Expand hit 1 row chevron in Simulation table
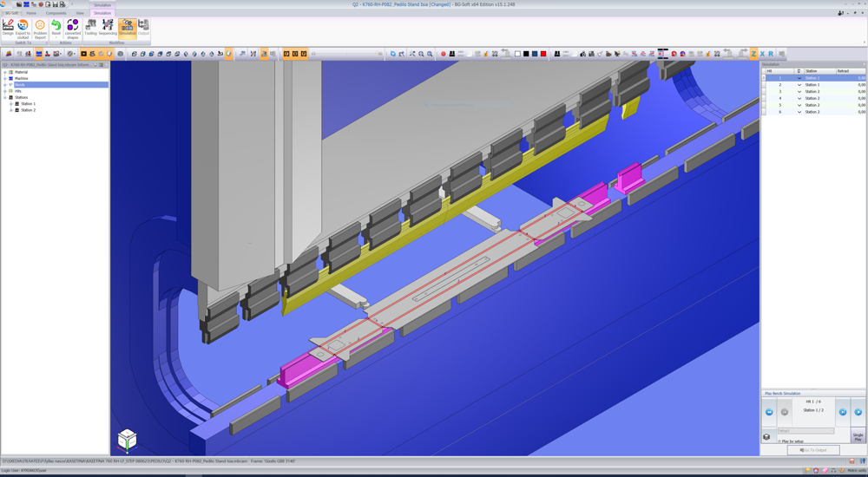This screenshot has height=477, width=868. (x=799, y=78)
